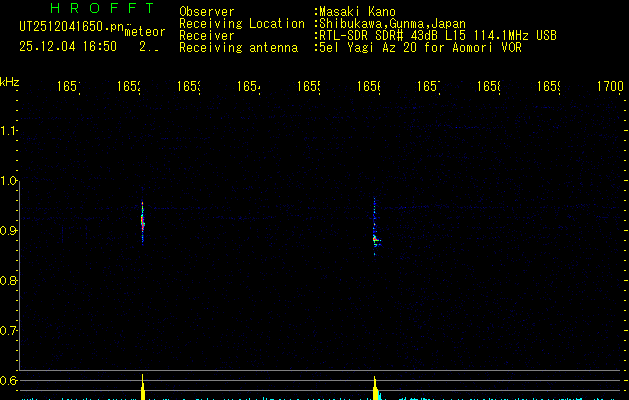This screenshot has width=629, height=400.
Task: Click the 1700 time axis marker
Action: pyautogui.click(x=609, y=88)
